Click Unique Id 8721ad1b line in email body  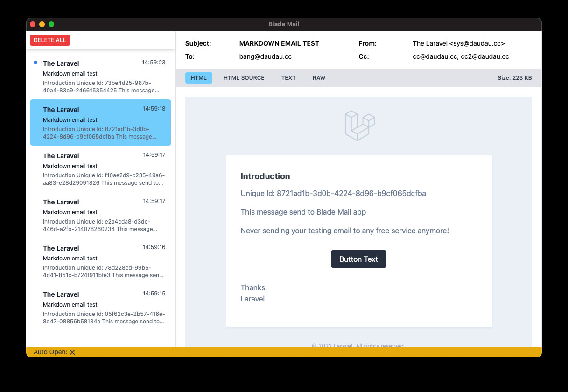tap(333, 193)
